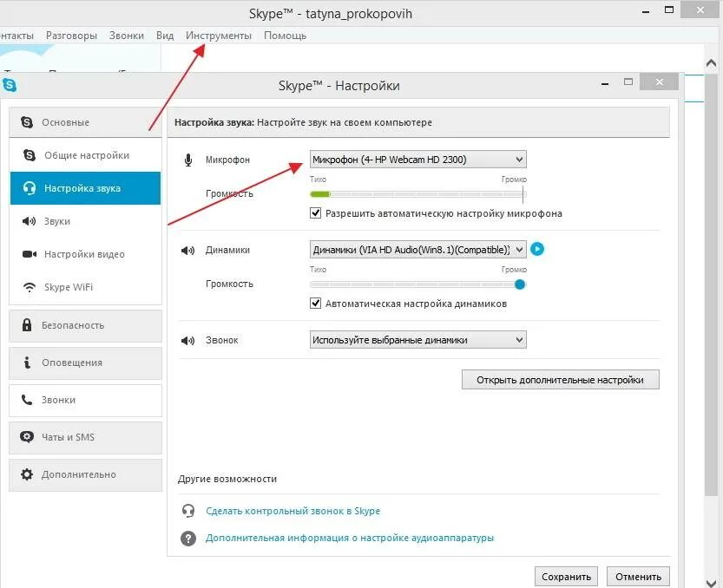Click the Skype icon next to Основные
The width and height of the screenshot is (723, 588).
(x=27, y=122)
